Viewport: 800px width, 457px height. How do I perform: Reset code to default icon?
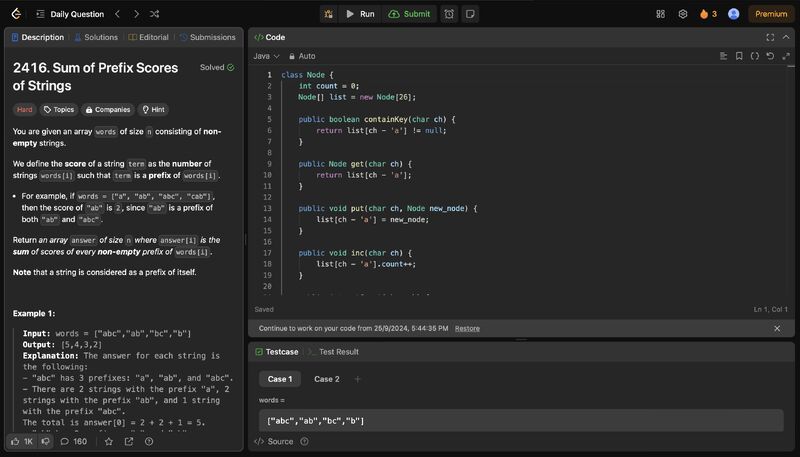(770, 56)
